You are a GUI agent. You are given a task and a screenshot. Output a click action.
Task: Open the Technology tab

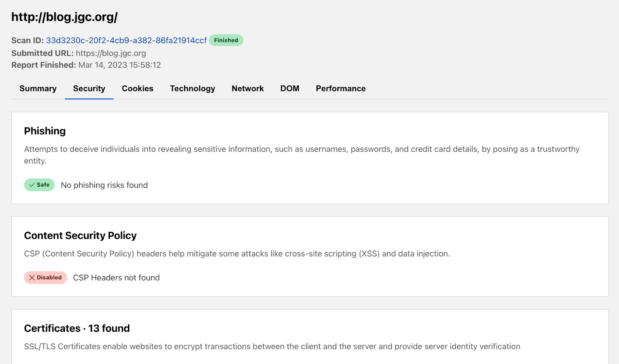pyautogui.click(x=193, y=89)
